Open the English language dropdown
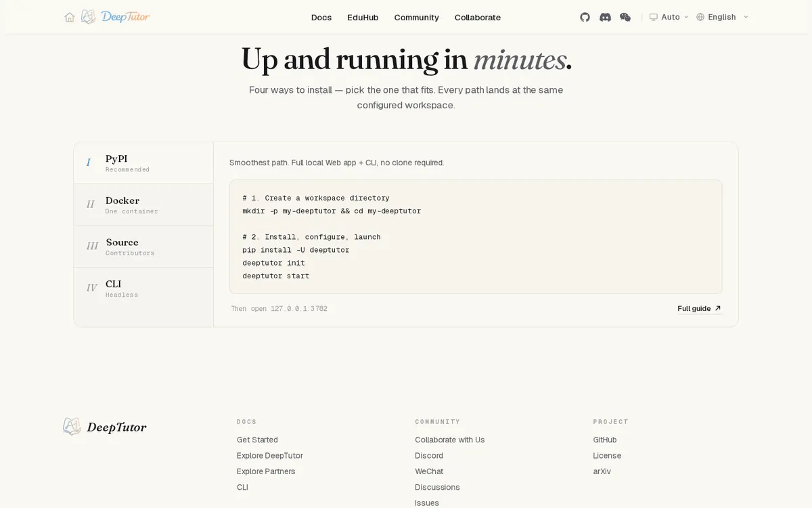The height and width of the screenshot is (508, 812). tap(722, 17)
